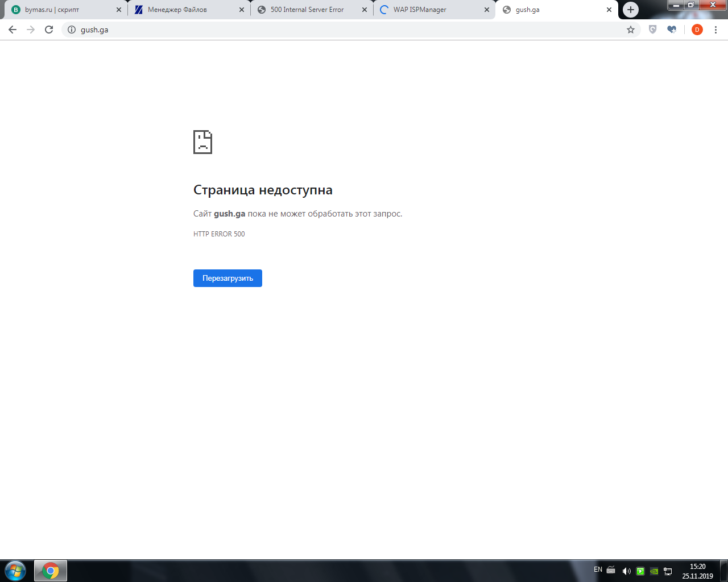The image size is (728, 582).
Task: Open Chrome's three-dot menu
Action: click(x=715, y=30)
